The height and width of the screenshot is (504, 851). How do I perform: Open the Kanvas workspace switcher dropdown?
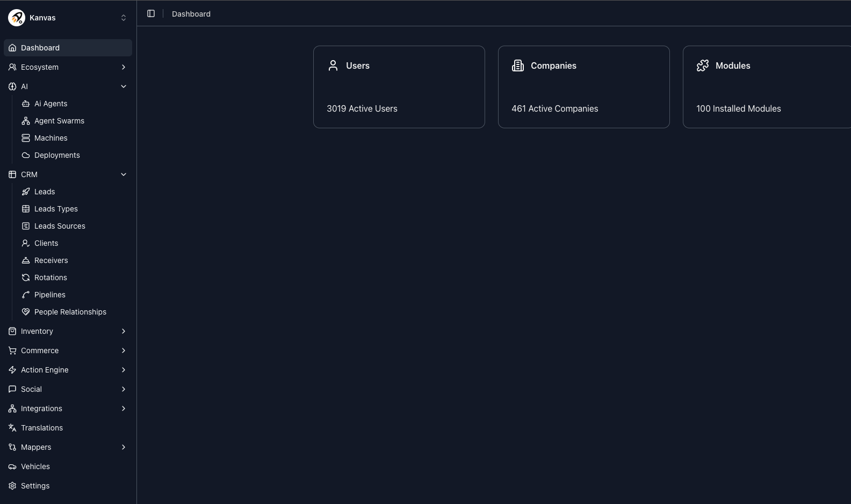pos(123,18)
